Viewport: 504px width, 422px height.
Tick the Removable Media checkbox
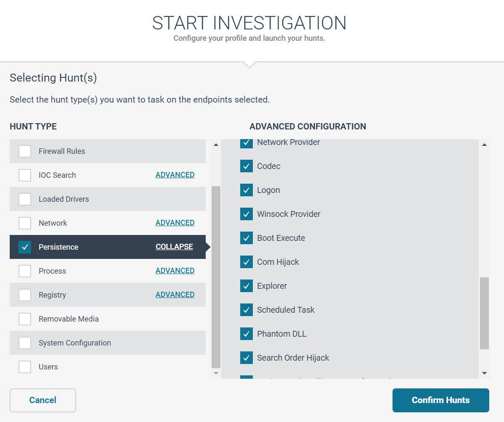coord(25,319)
